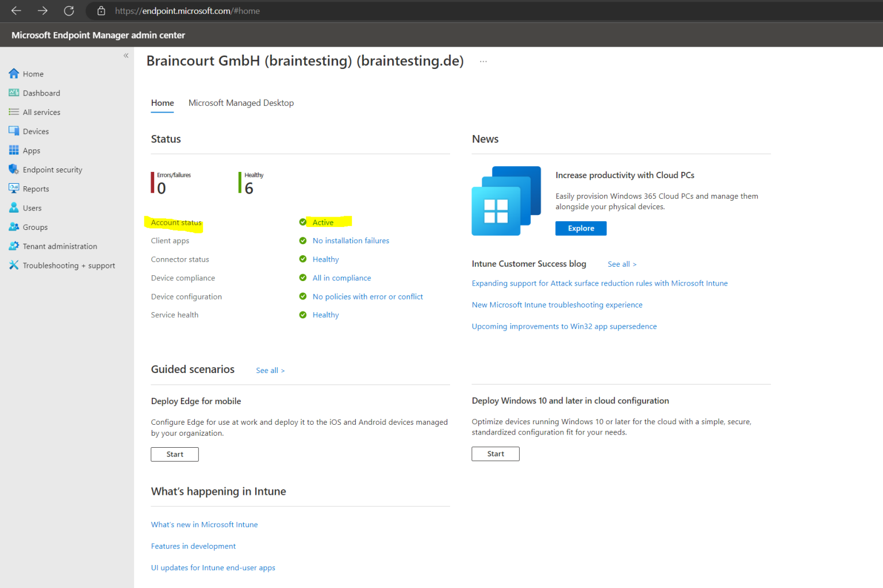Screen dimensions: 883x588
Task: Open All services in the sidebar
Action: 41,112
